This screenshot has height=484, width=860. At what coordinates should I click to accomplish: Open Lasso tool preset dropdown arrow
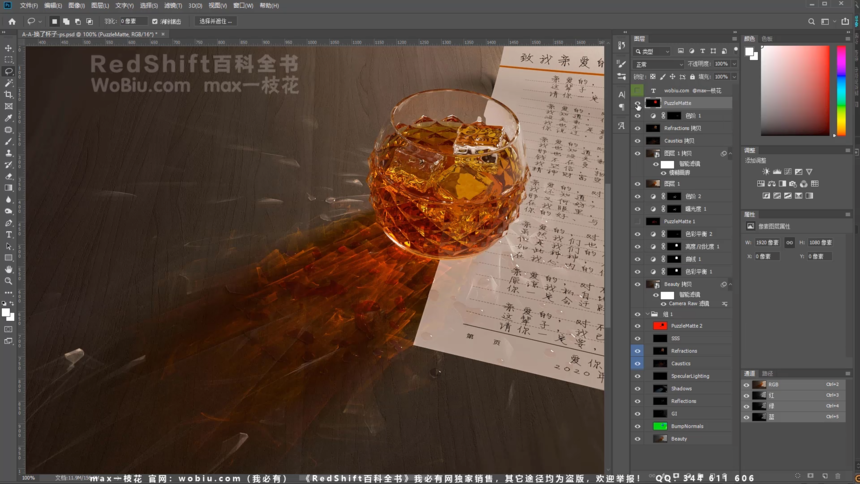click(x=39, y=21)
